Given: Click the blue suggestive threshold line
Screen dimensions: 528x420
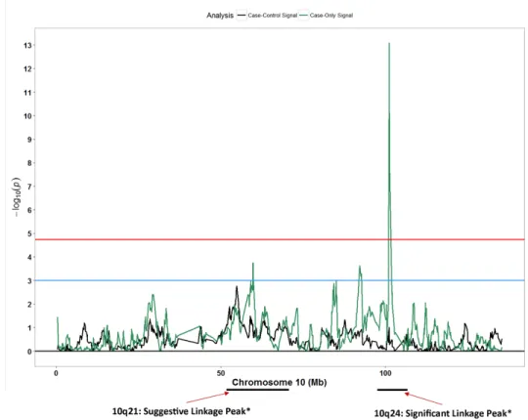Looking at the screenshot, I should [280, 280].
